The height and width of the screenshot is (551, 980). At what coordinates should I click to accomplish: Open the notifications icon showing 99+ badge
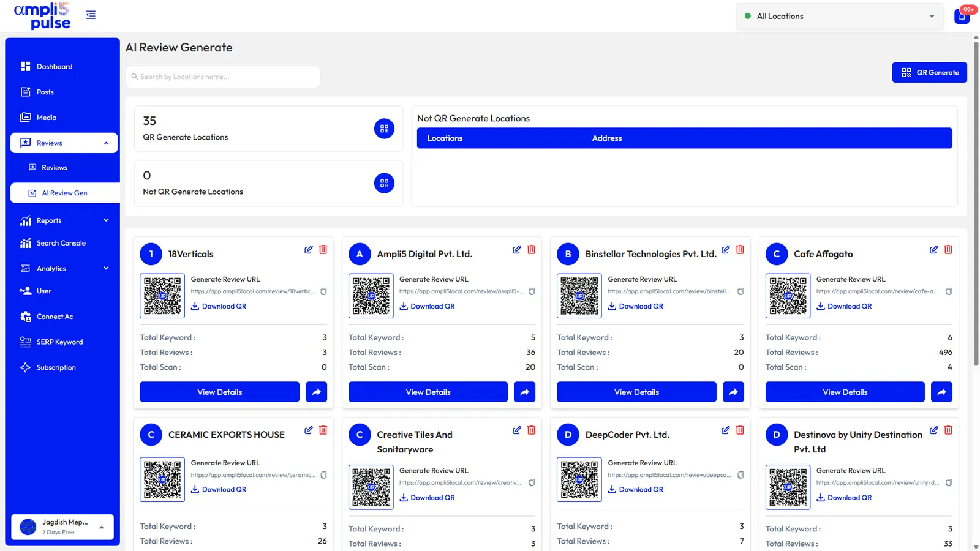click(962, 16)
